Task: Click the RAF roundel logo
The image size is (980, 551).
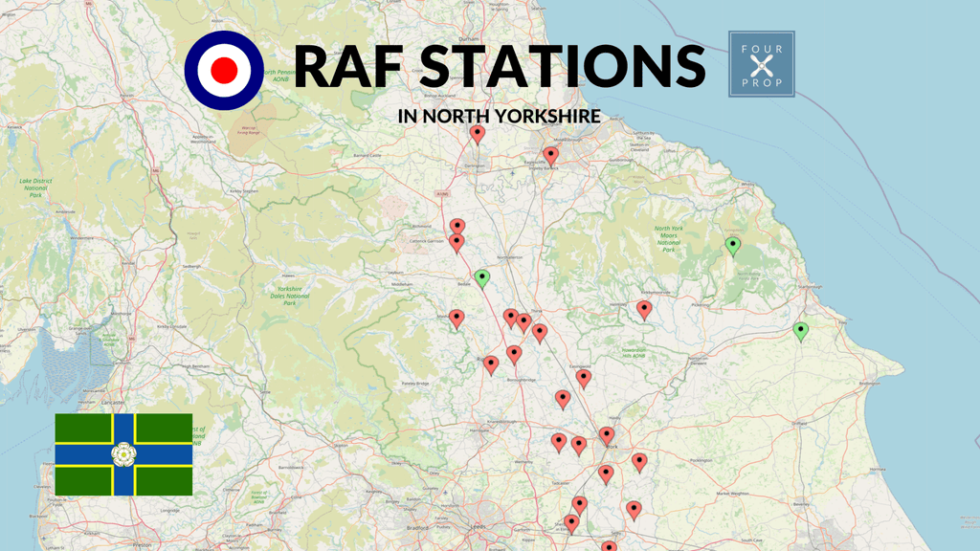Action: point(225,69)
